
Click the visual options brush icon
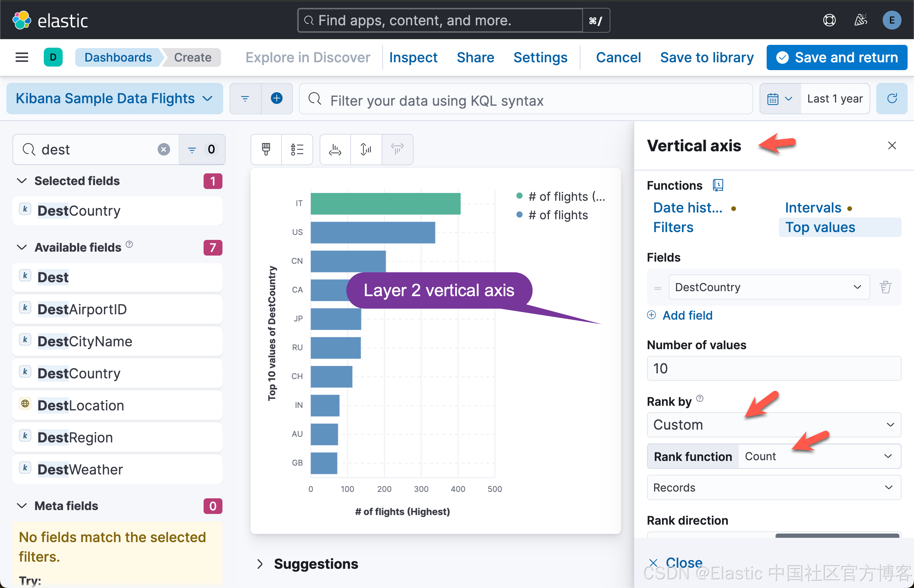266,149
